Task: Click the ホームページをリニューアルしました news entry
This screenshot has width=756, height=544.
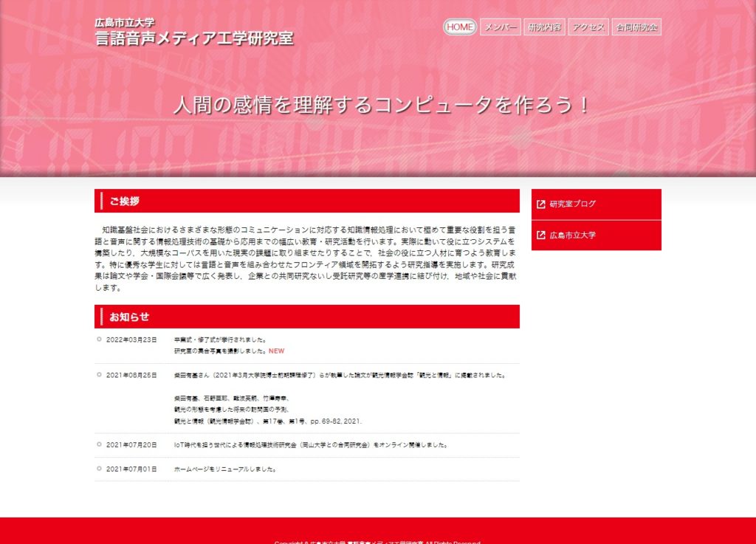Action: pos(225,469)
